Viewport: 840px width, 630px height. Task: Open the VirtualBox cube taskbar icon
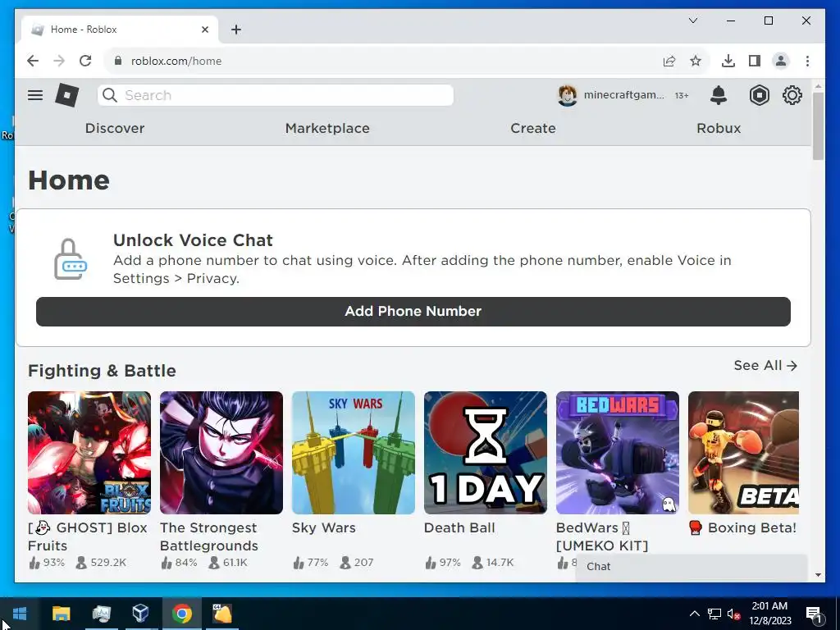click(140, 613)
